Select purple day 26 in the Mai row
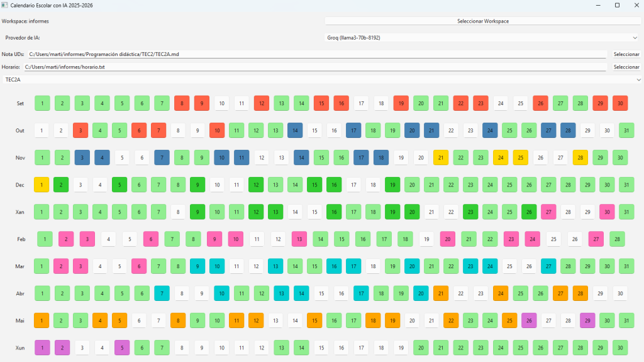This screenshot has width=644, height=362. [x=529, y=320]
